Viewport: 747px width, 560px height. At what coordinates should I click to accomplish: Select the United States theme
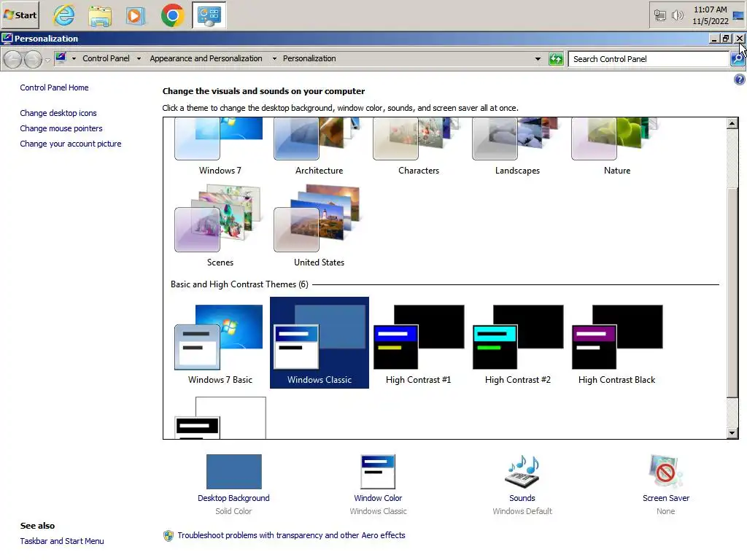[319, 226]
